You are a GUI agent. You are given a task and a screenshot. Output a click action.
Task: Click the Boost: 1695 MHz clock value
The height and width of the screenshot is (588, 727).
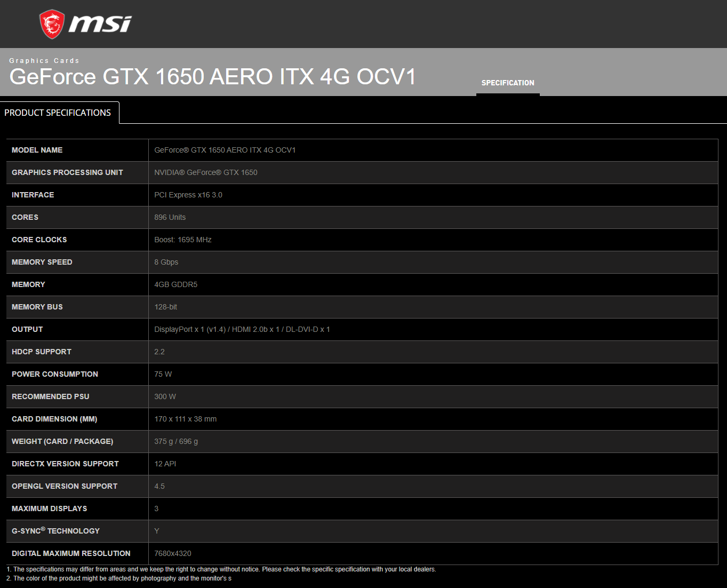182,240
